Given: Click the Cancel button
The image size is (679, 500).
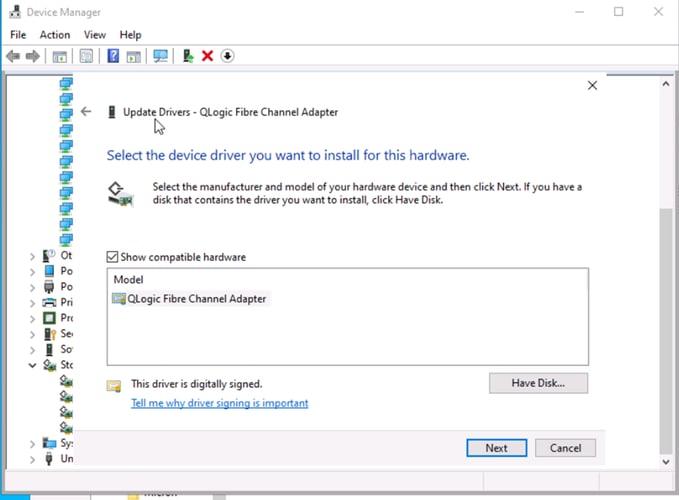Looking at the screenshot, I should coord(565,448).
